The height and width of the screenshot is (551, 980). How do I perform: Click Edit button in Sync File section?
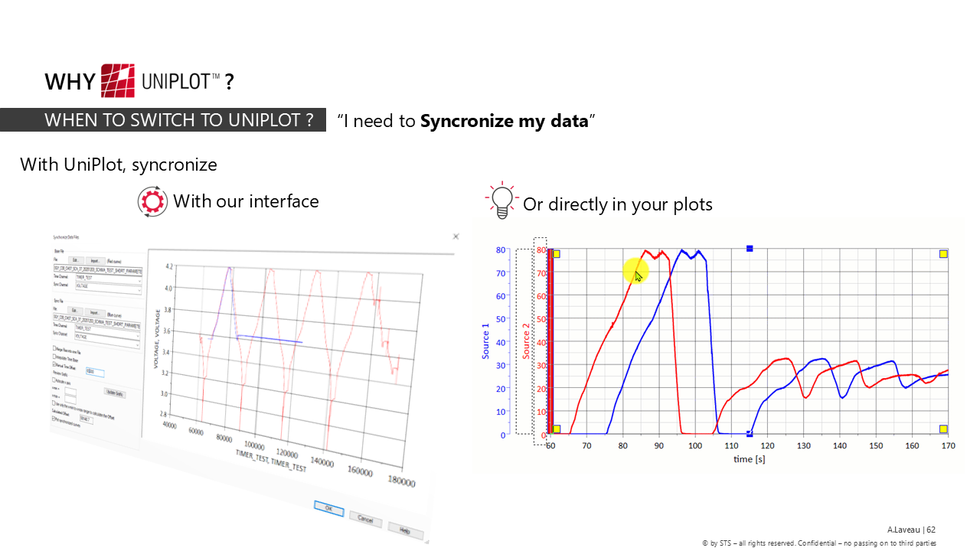coord(75,311)
